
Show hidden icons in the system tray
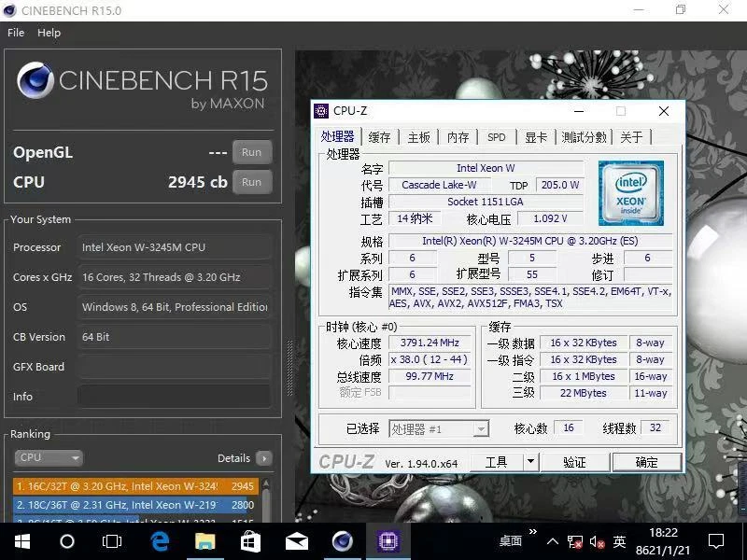coord(553,541)
